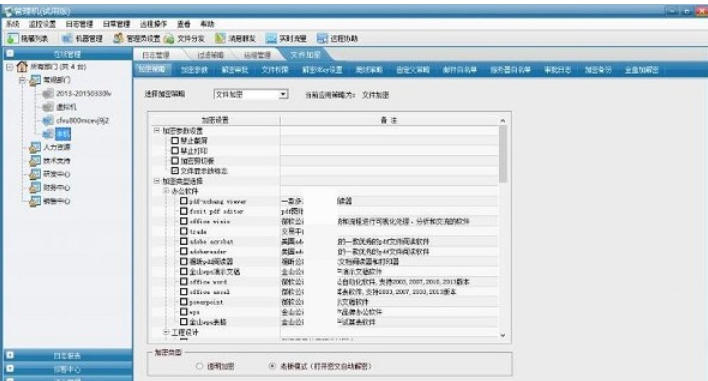Collapse the 常规部门 tree node
Image resolution: width=708 pixels, height=381 pixels.
[x=22, y=80]
